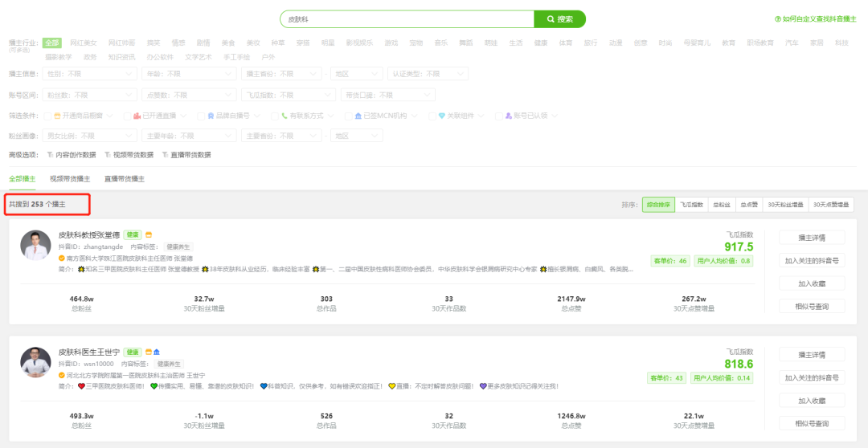Viewport: 868px width, 448px height.
Task: Click the 直播带货数据 filter icon
Action: tap(166, 155)
